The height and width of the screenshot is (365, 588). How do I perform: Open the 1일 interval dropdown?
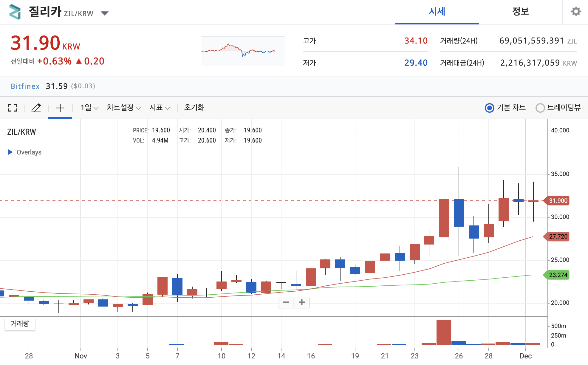89,108
